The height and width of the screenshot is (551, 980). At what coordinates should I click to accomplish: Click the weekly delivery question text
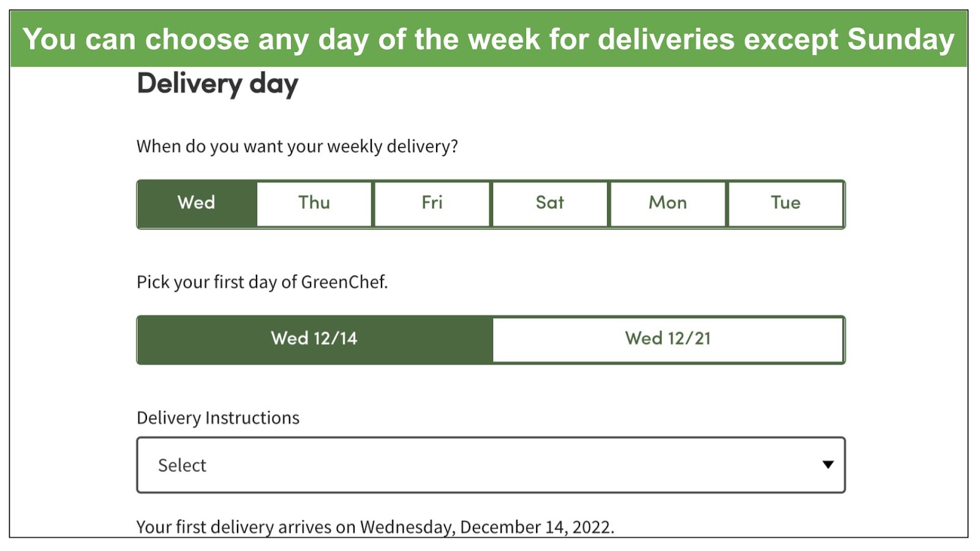(297, 146)
